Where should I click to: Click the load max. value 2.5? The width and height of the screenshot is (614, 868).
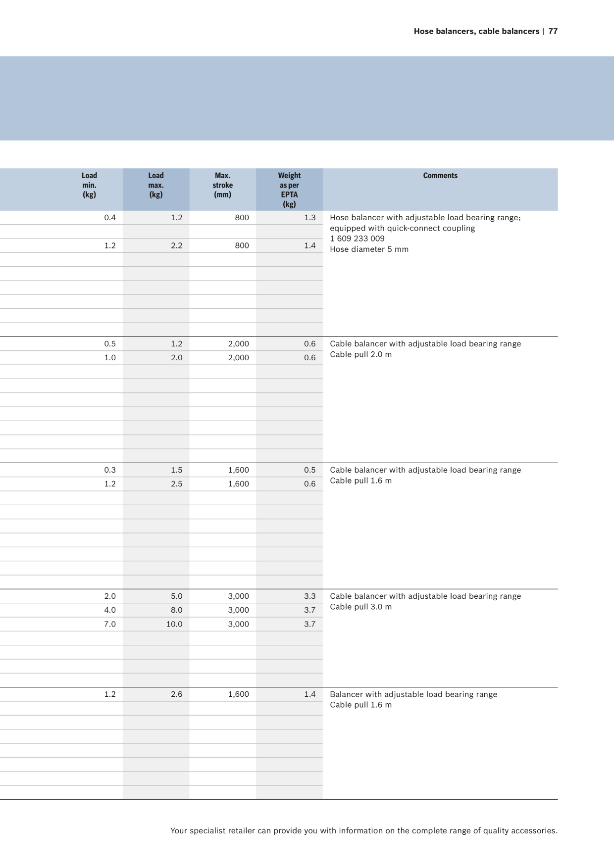177,484
